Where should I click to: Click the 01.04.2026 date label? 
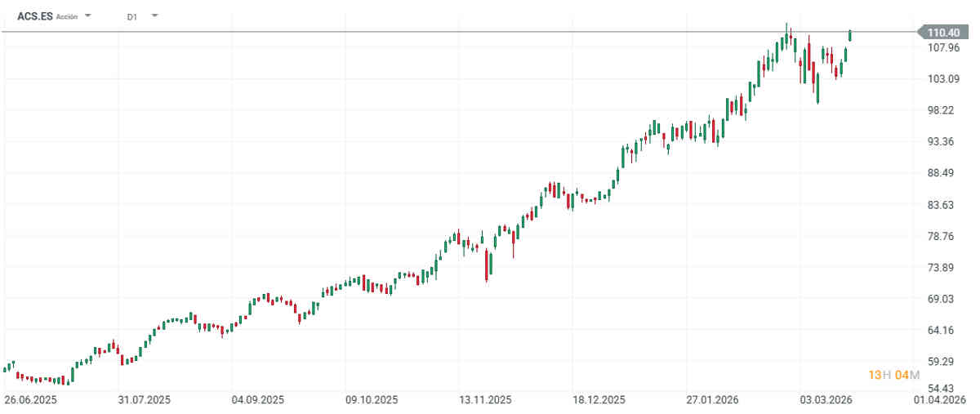click(940, 400)
